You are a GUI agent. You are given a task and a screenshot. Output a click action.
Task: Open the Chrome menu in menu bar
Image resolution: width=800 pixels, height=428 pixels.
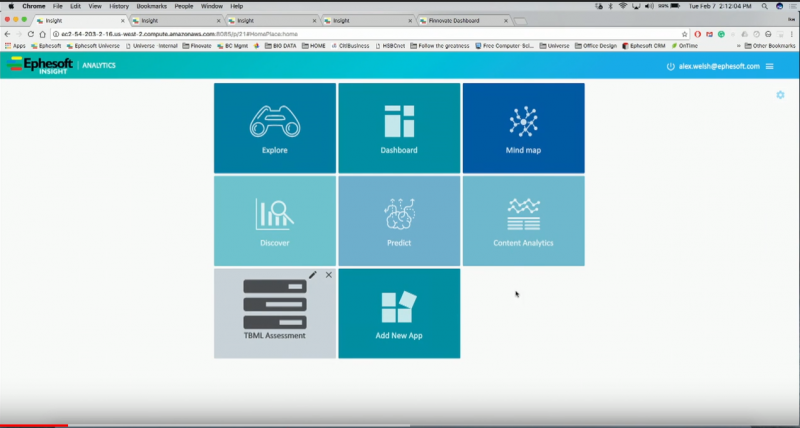(34, 6)
